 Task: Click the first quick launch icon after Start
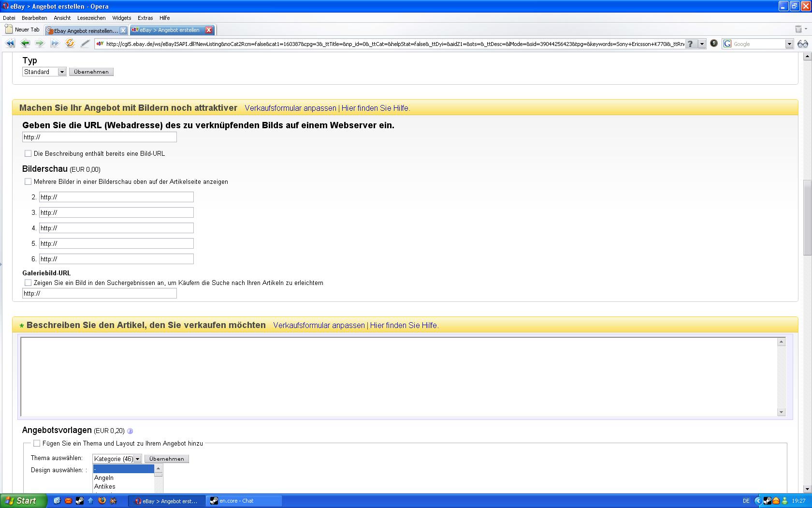[57, 501]
